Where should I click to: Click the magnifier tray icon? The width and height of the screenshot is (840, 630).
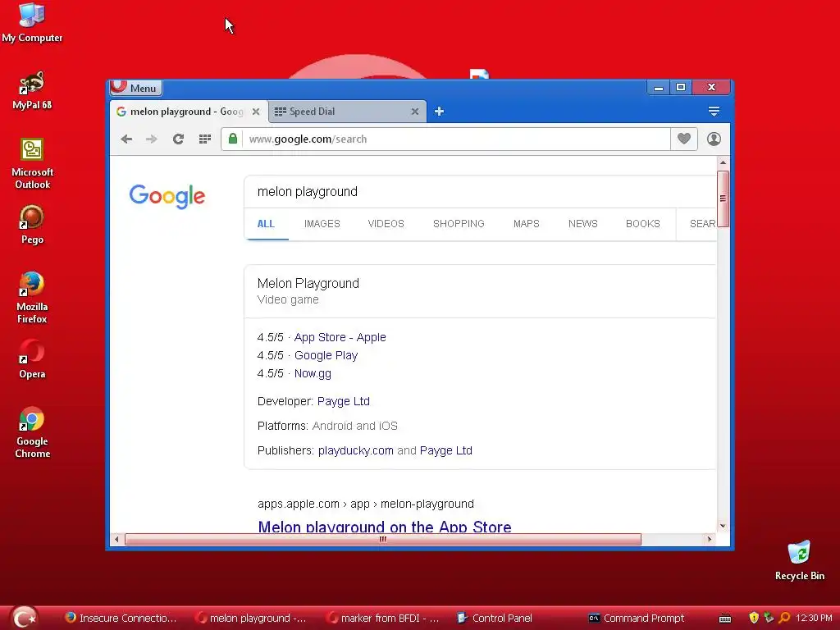784,618
